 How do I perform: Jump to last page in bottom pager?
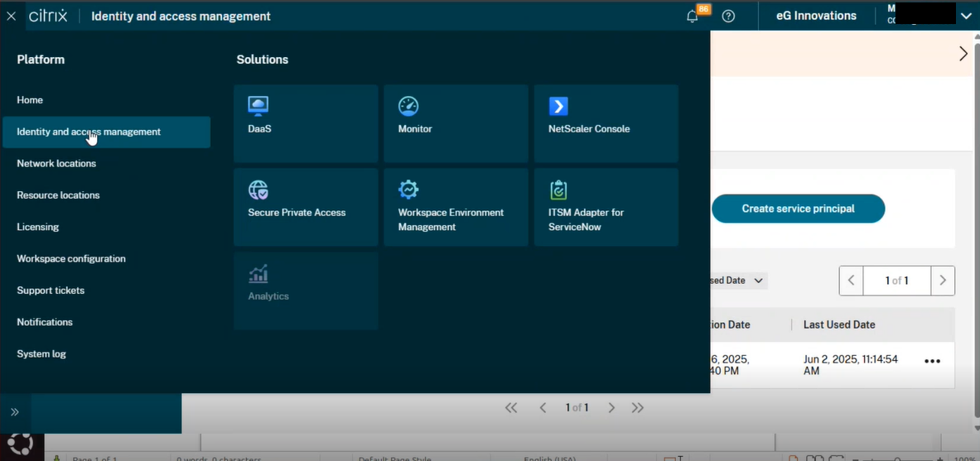[x=637, y=407]
